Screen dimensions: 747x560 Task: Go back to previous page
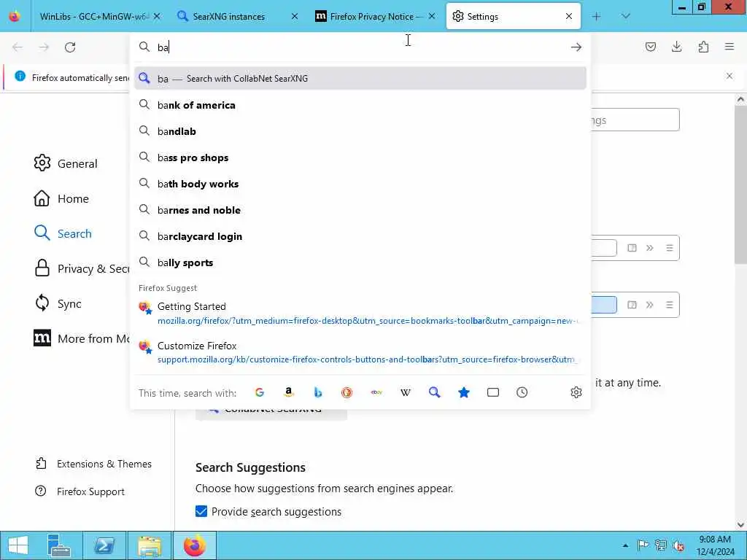click(x=18, y=47)
